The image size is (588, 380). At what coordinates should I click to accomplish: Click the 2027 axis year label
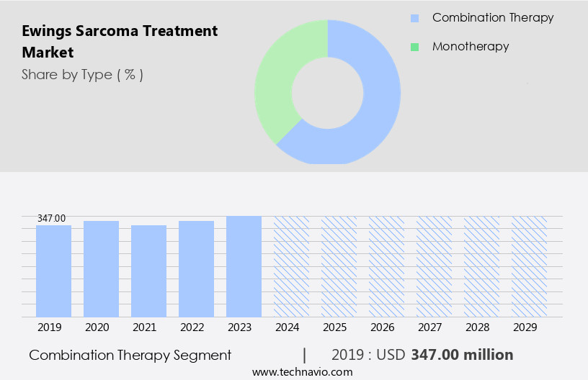pyautogui.click(x=430, y=327)
